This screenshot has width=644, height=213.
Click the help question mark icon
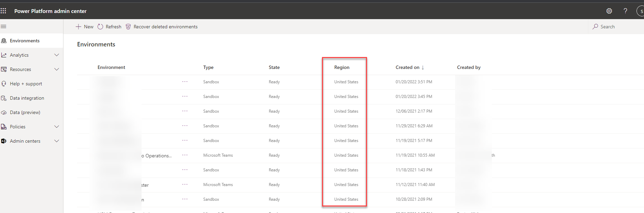(625, 11)
